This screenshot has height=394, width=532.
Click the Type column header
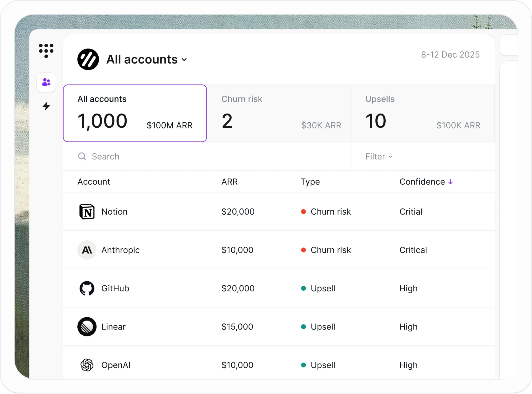coord(310,182)
